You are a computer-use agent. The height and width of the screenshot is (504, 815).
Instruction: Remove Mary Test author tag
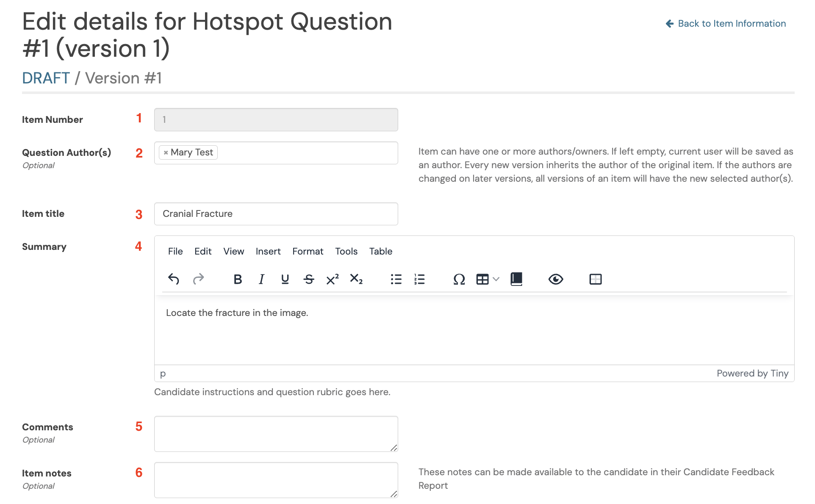tap(166, 152)
